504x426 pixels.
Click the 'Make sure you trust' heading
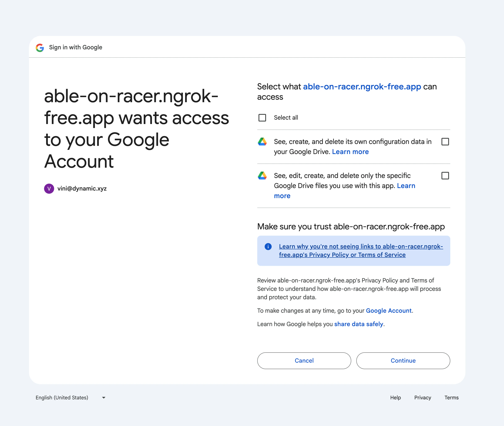pos(351,226)
